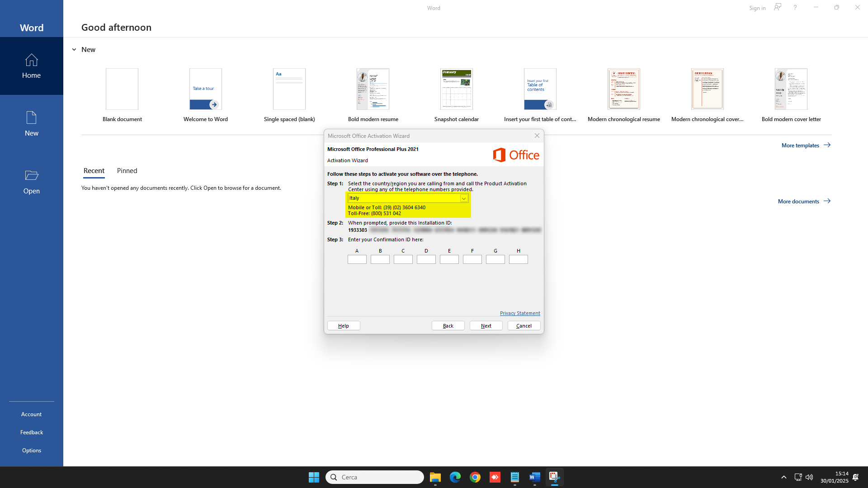
Task: Click Confirmation ID field B
Action: [x=380, y=259]
